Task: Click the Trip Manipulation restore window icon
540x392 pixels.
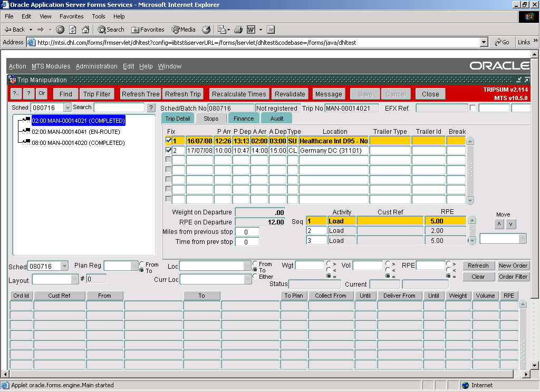Action: 527,80
